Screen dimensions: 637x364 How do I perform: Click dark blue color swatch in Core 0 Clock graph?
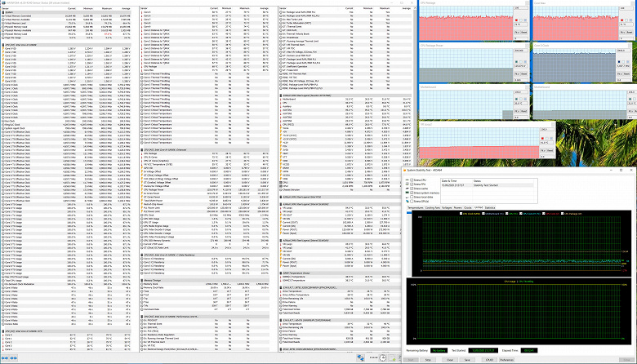(619, 62)
